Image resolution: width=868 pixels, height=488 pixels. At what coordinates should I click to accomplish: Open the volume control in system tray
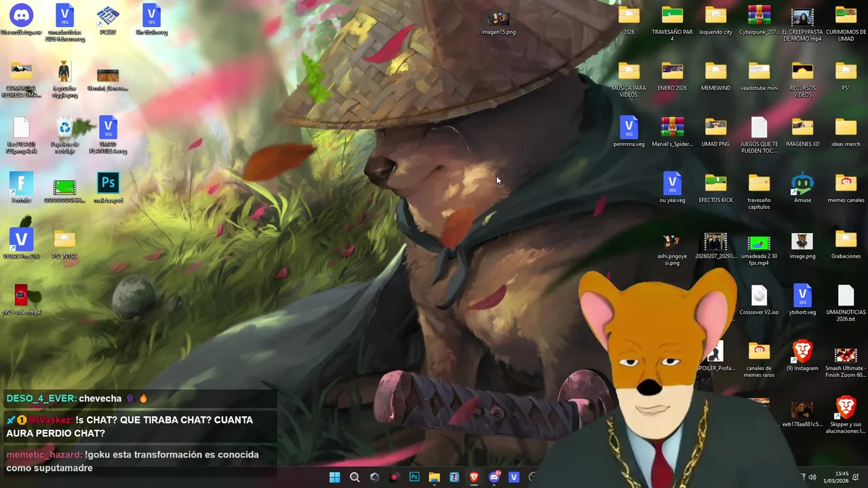pos(812,477)
